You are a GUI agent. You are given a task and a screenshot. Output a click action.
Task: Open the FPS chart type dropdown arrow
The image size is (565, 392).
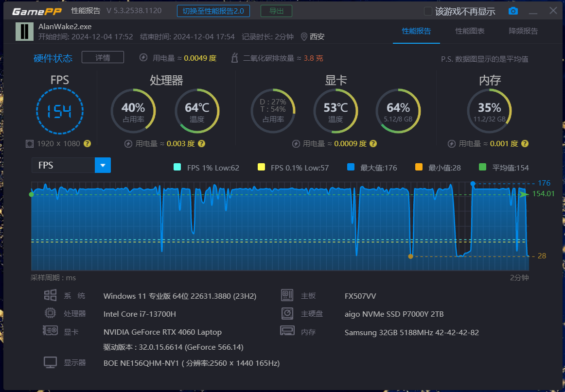(103, 165)
